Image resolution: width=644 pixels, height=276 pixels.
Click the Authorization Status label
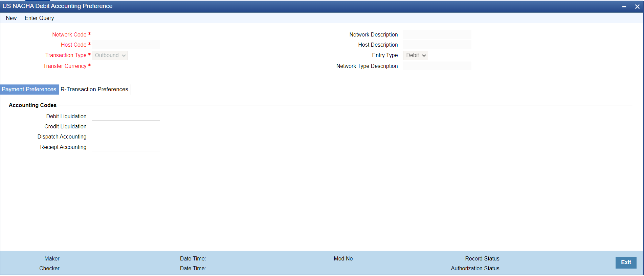tap(475, 269)
